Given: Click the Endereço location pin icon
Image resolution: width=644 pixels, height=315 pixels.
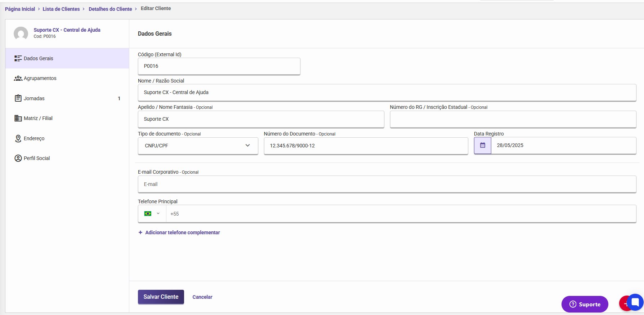Looking at the screenshot, I should click(18, 138).
